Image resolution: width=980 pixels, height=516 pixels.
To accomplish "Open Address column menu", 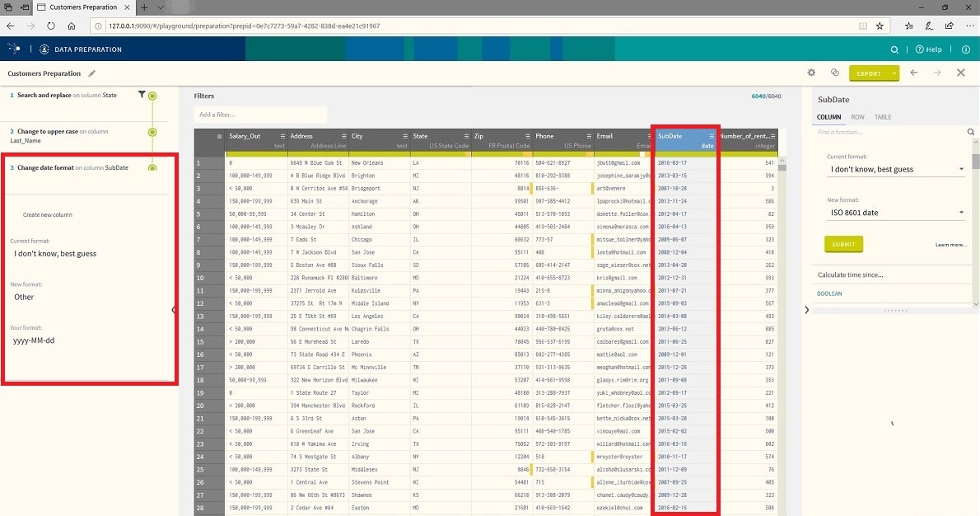I will (343, 136).
